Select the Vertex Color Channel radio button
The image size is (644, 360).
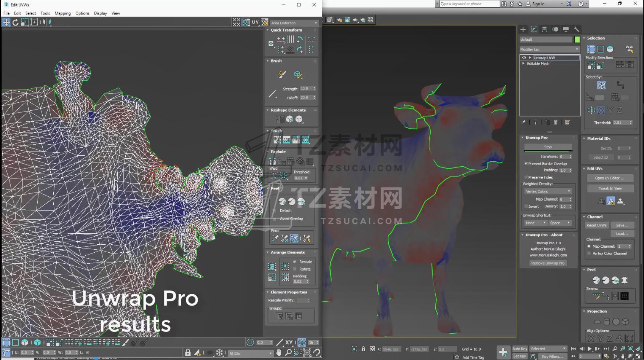point(589,253)
